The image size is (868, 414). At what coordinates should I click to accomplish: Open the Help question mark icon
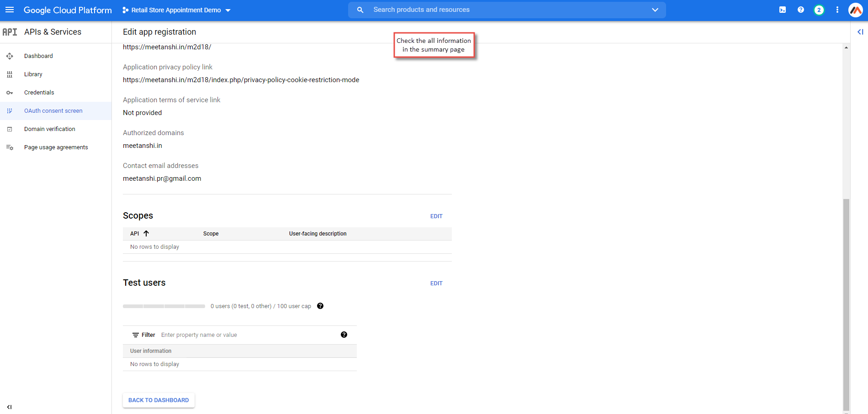tap(801, 10)
